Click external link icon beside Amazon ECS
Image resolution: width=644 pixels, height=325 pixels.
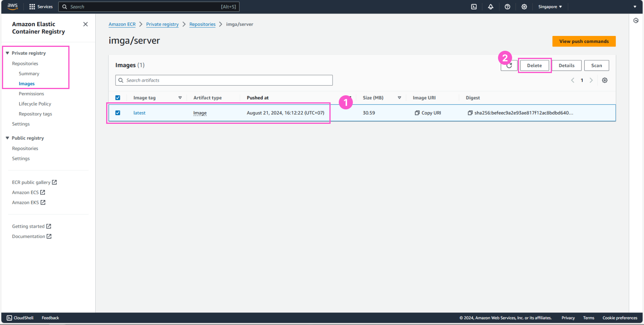[43, 192]
